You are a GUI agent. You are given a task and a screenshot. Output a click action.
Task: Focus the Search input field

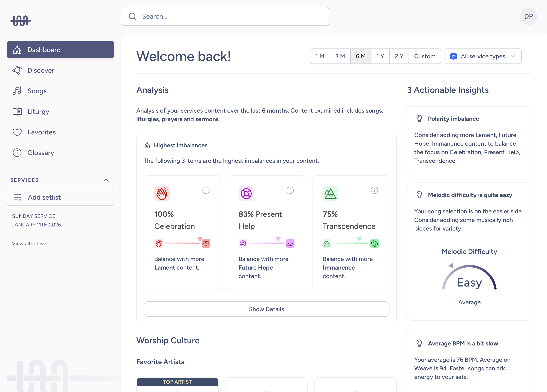coord(225,16)
